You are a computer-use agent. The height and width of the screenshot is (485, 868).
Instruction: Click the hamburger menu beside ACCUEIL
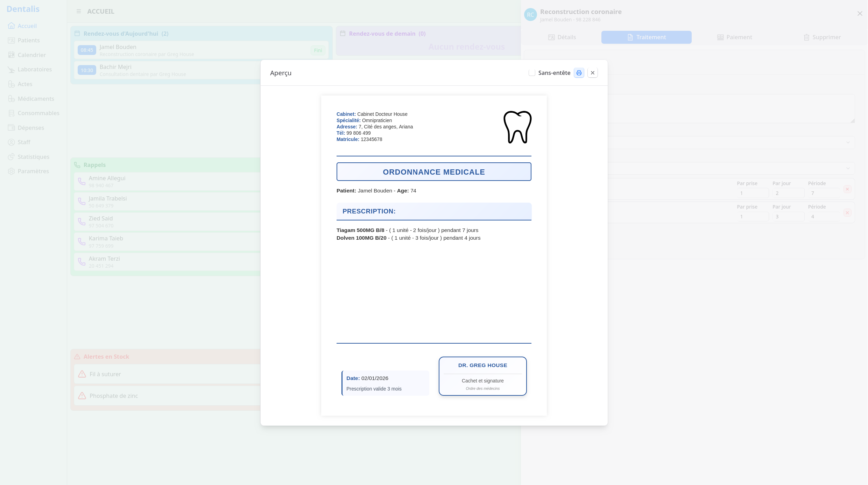(x=79, y=11)
